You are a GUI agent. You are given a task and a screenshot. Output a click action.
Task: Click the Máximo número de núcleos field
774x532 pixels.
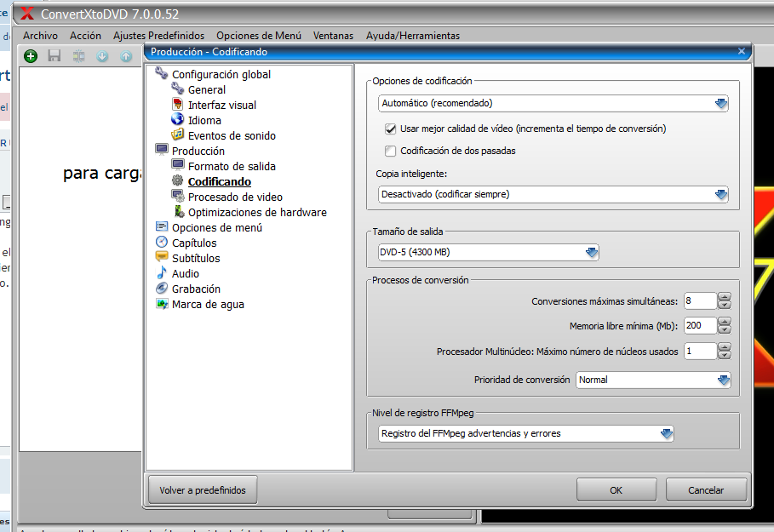700,351
